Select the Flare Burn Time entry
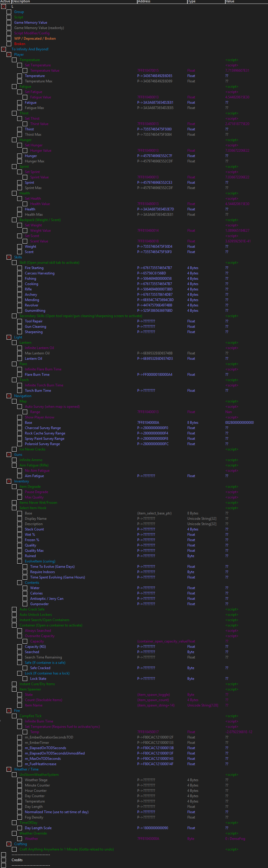 [x=37, y=375]
